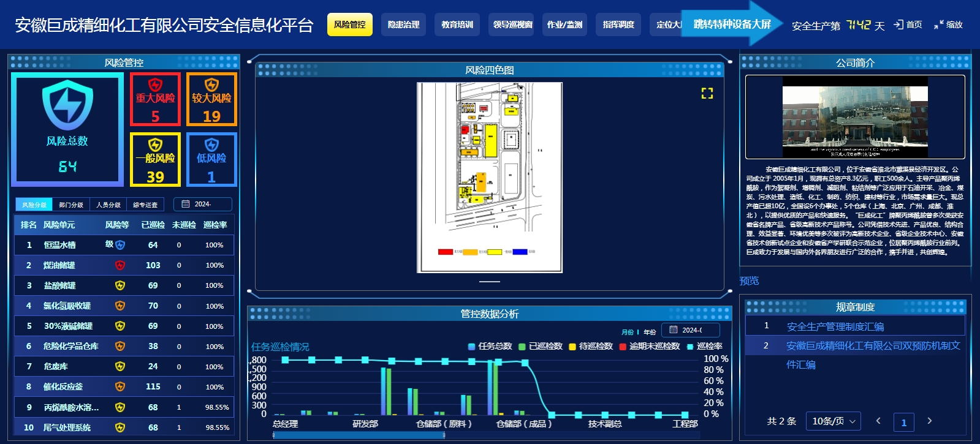The width and height of the screenshot is (980, 444).
Task: Click the yellow shield icon in 尾气处理系统 row
Action: pos(120,427)
